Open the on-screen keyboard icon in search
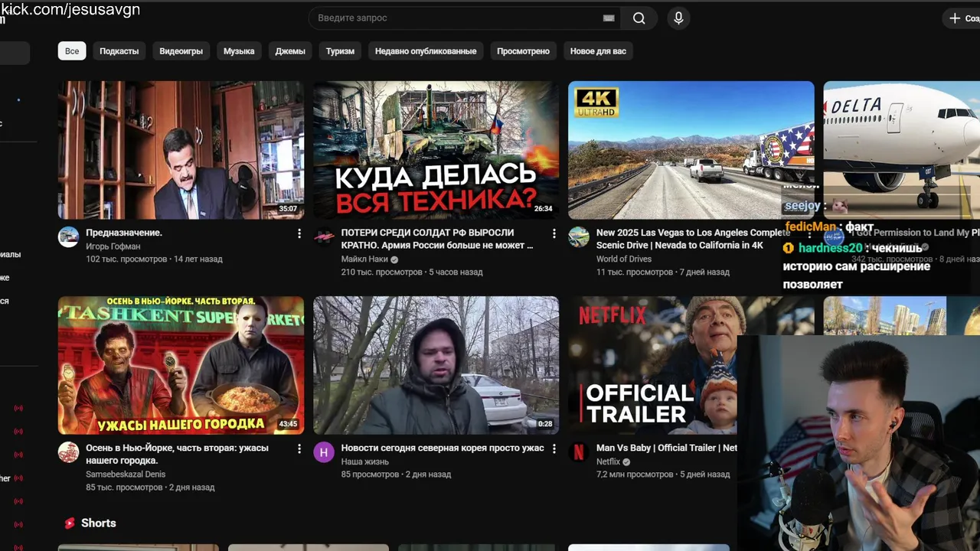 click(x=609, y=18)
